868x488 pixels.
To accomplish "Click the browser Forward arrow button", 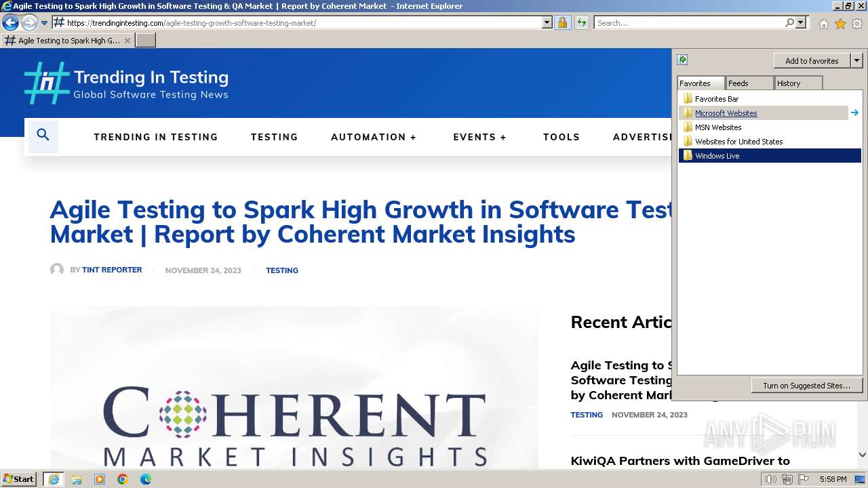I will click(29, 23).
